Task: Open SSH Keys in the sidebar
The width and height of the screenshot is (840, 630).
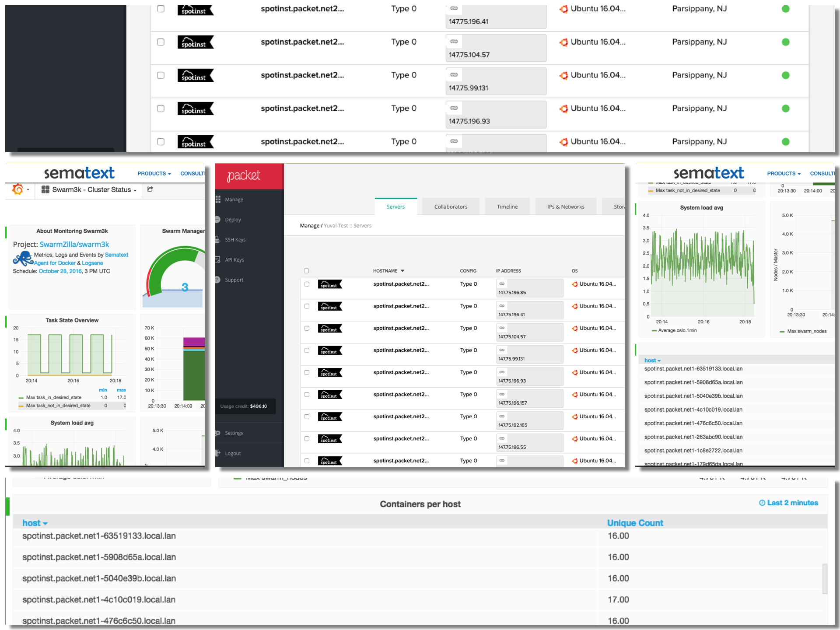Action: 235,240
